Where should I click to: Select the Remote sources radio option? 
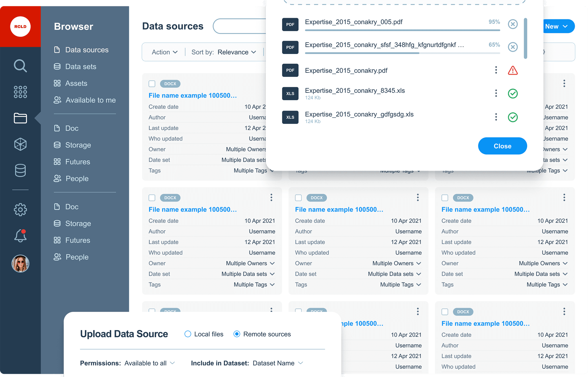[x=237, y=334]
